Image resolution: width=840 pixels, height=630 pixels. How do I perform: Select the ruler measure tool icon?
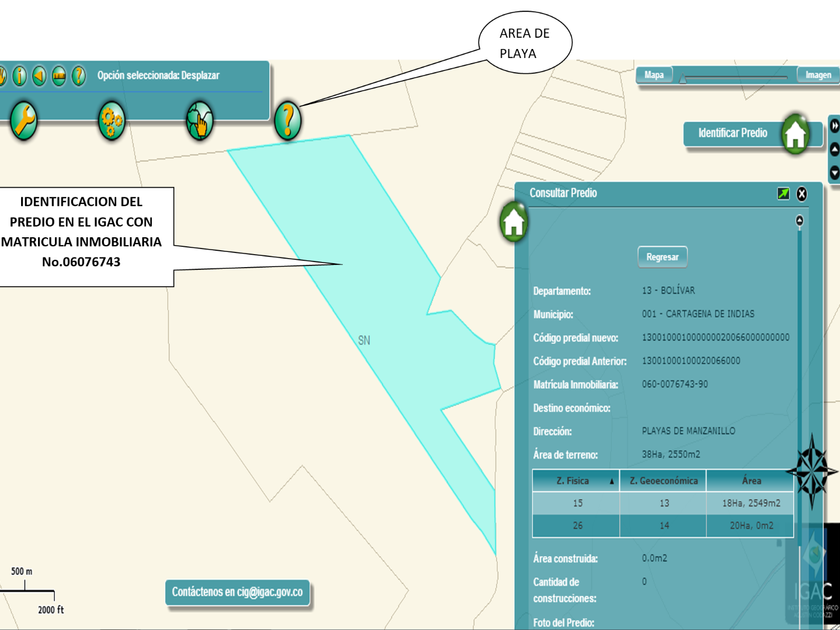point(59,76)
